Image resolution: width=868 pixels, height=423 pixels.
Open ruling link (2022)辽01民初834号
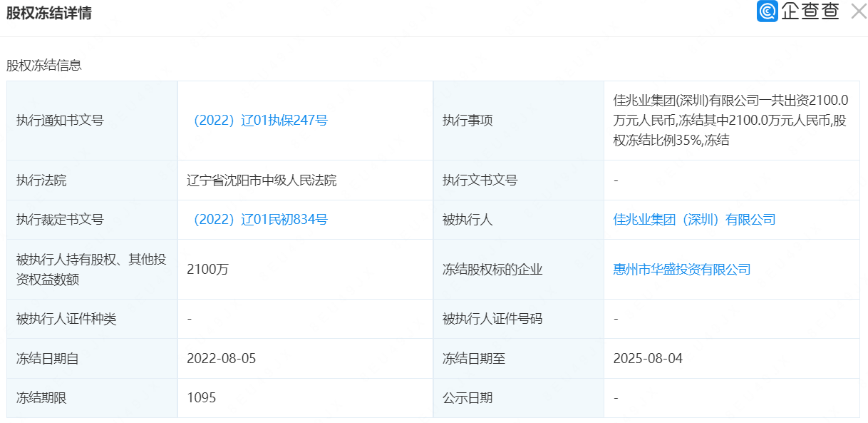pos(257,220)
